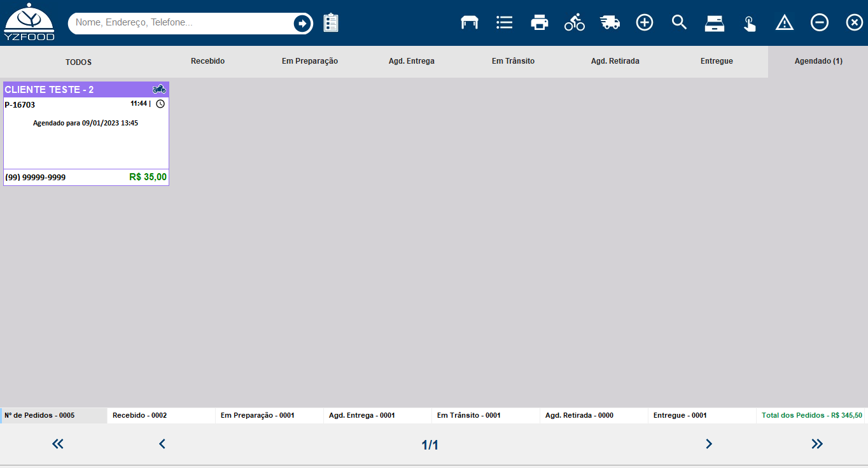Click the clipboard icon beside search field
Viewport: 868px width, 468px height.
click(x=331, y=23)
